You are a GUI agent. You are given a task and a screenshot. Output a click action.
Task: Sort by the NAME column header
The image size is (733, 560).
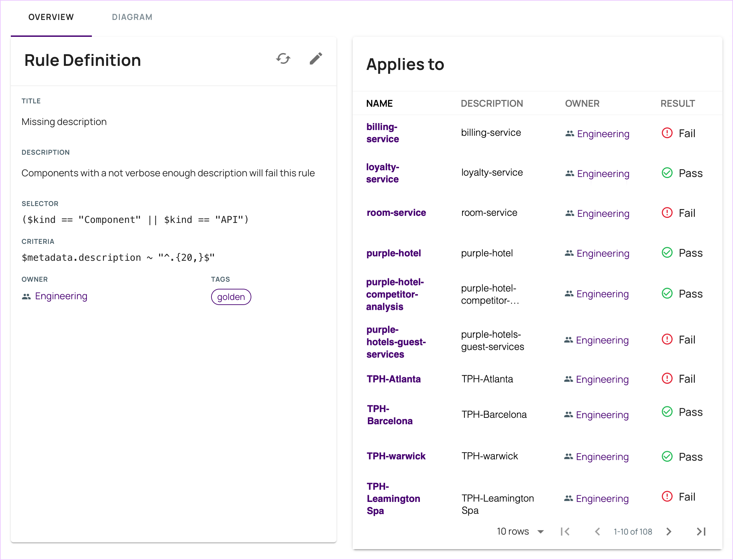coord(379,103)
